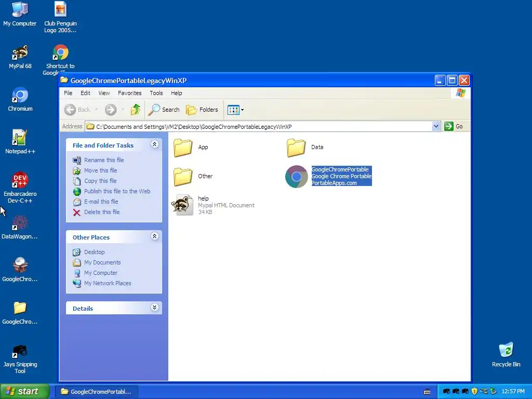
Task: Open the Favorites menu
Action: [x=129, y=93]
